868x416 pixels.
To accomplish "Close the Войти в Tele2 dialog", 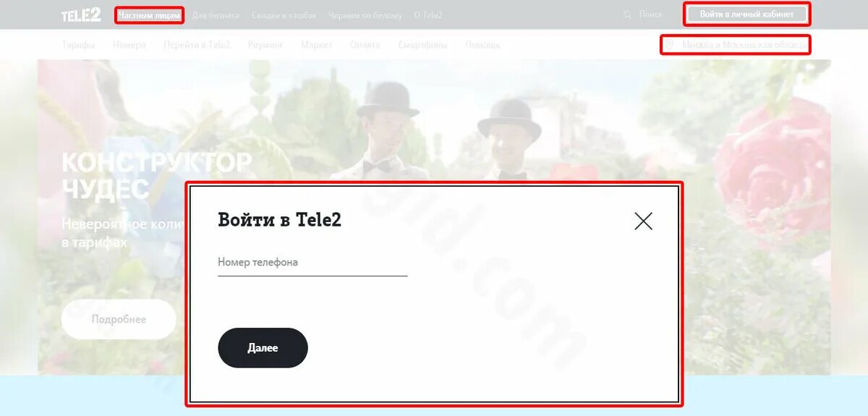I will (x=643, y=221).
